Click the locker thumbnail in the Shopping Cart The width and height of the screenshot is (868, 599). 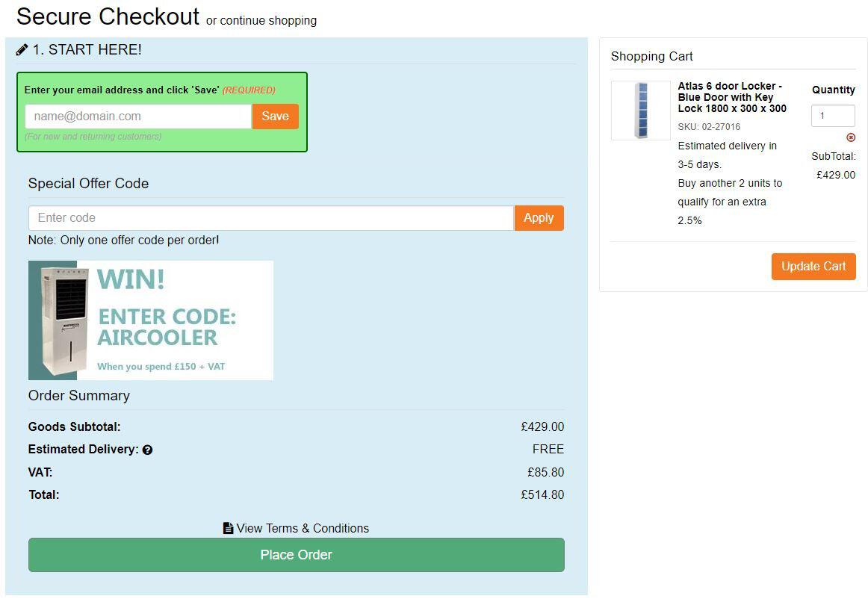click(640, 110)
